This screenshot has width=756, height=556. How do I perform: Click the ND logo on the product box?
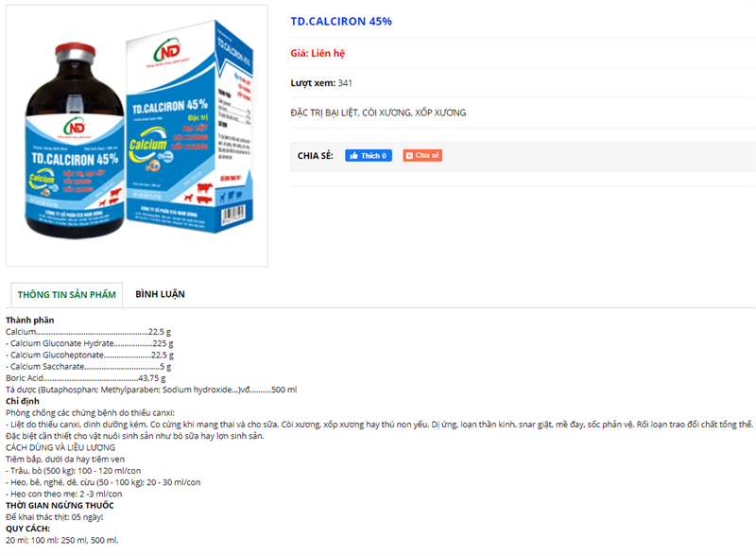tap(167, 51)
